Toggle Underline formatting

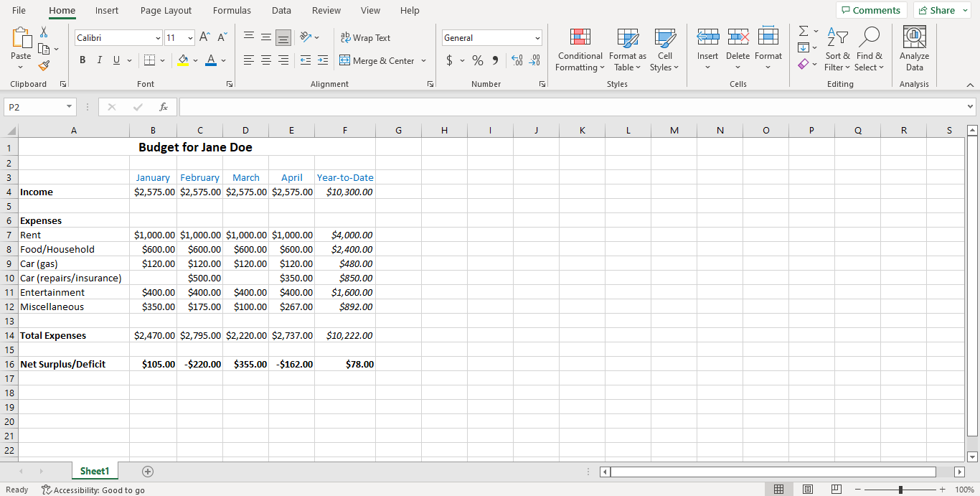(117, 60)
